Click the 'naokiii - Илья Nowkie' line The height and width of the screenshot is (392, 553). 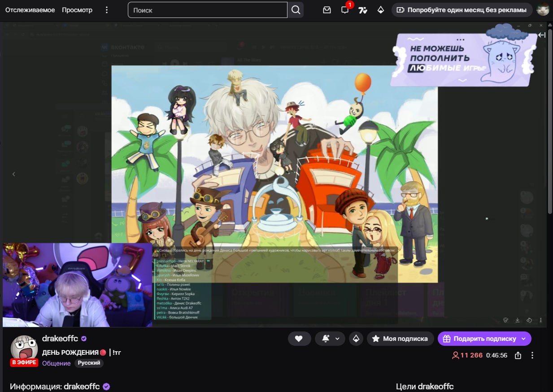point(174,289)
